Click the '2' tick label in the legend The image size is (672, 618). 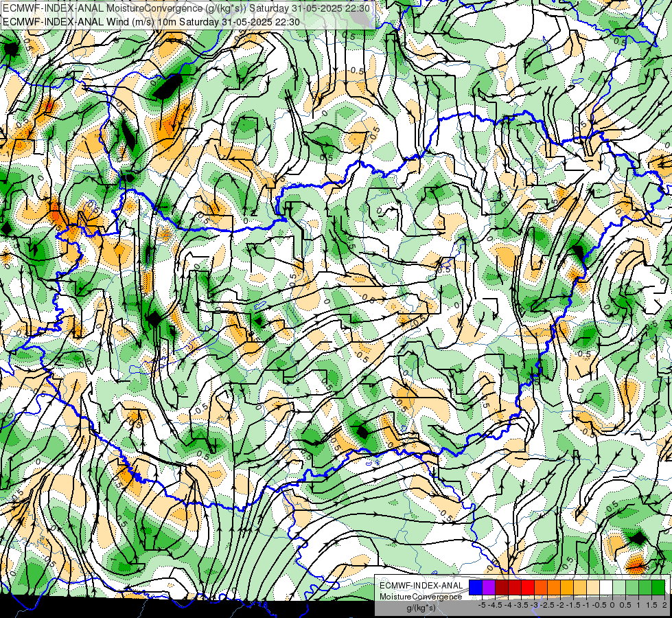[664, 605]
